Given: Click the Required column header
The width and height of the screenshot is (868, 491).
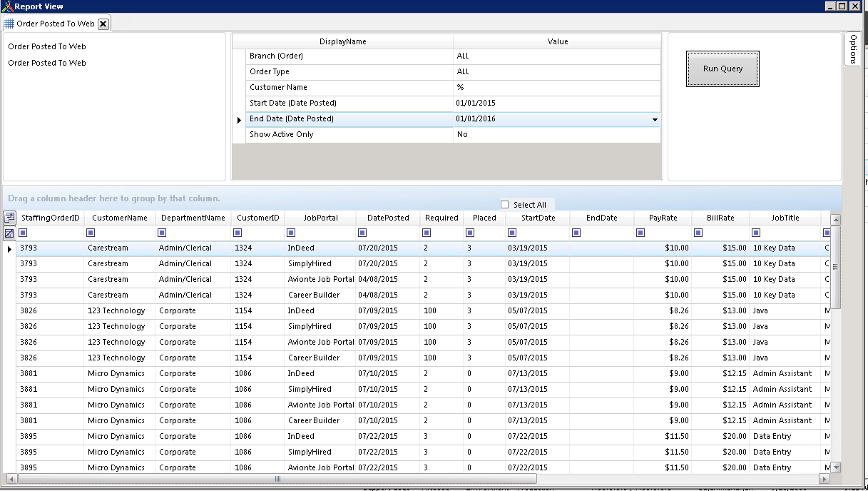Looking at the screenshot, I should pyautogui.click(x=441, y=218).
